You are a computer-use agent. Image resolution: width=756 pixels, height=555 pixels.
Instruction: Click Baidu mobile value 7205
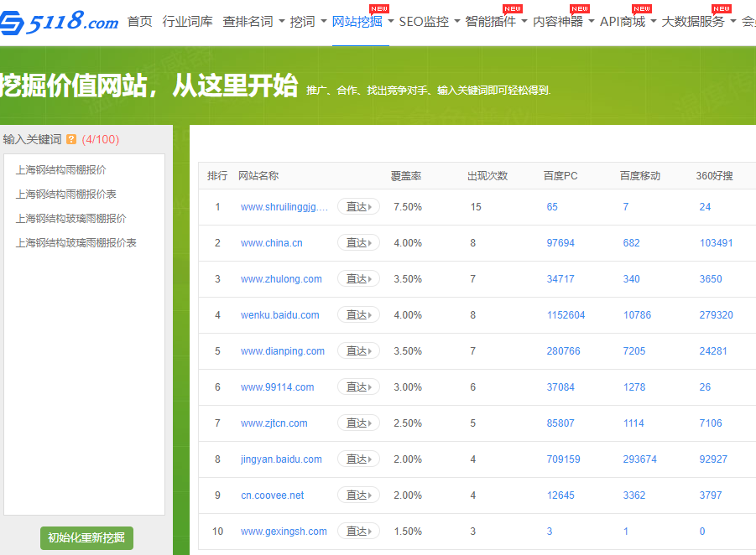pyautogui.click(x=634, y=351)
